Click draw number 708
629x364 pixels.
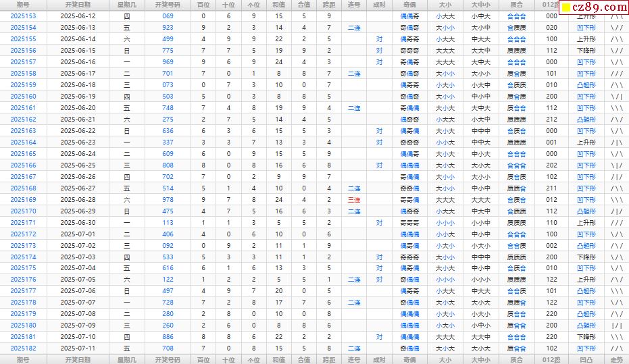point(168,348)
